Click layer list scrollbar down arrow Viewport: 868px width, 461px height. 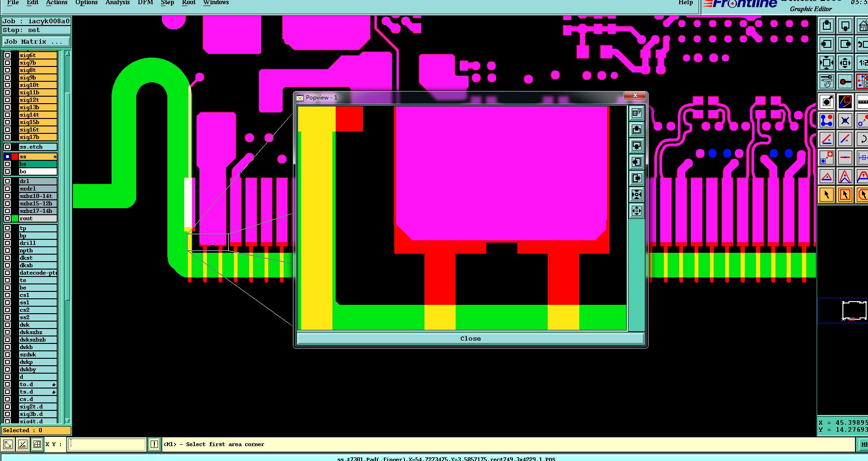pos(67,421)
